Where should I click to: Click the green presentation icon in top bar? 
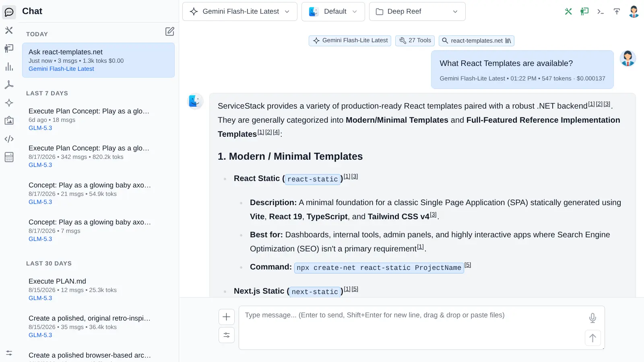[584, 11]
